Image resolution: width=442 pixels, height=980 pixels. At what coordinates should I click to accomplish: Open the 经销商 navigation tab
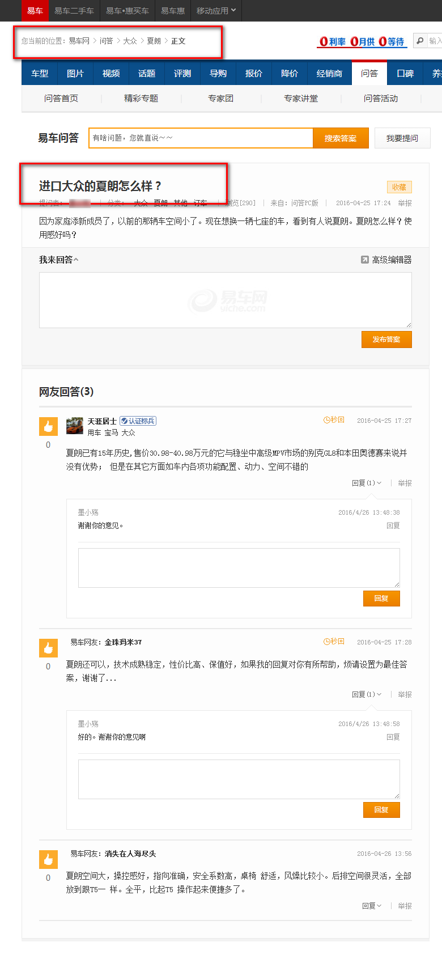(330, 73)
